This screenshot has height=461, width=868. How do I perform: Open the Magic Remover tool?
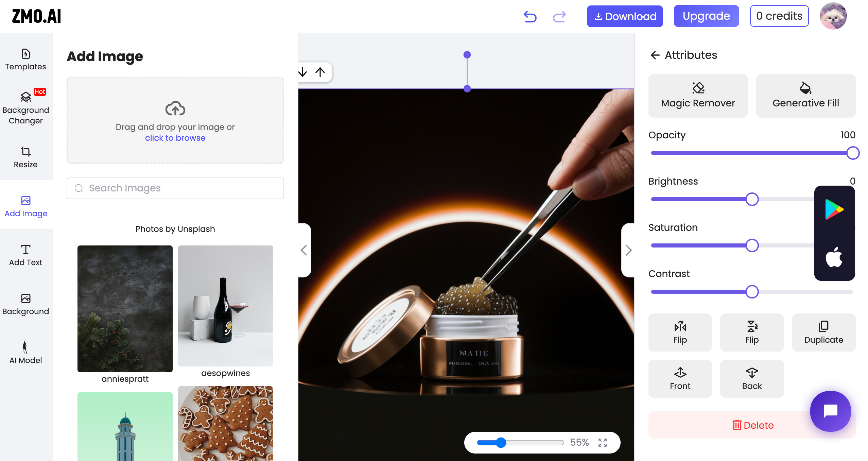click(698, 96)
